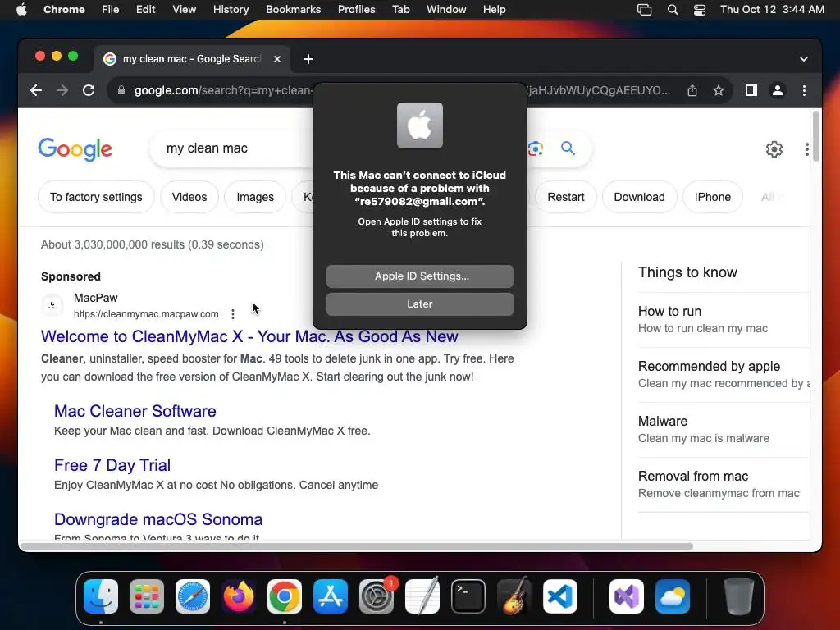Bookmark this page with star icon
840x630 pixels.
tap(719, 90)
